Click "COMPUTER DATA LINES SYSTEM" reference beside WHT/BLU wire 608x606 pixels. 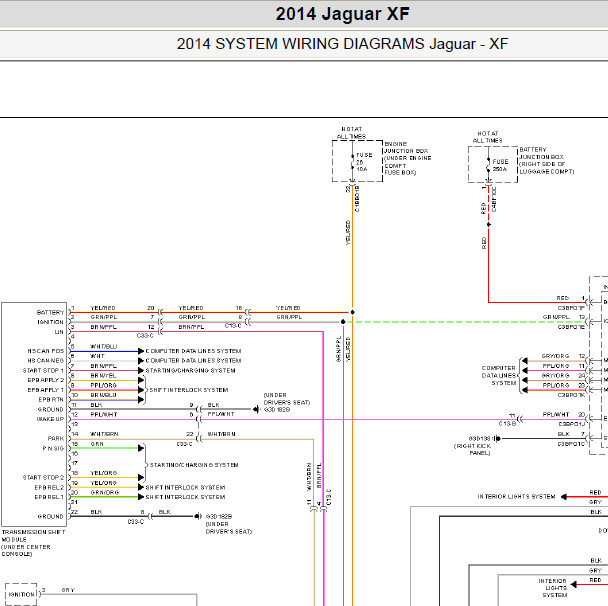pyautogui.click(x=193, y=351)
